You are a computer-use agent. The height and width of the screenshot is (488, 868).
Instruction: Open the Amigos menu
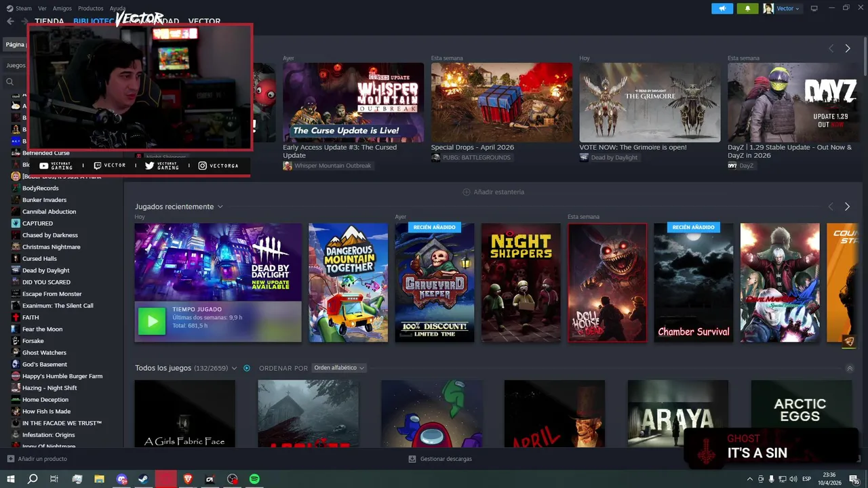(x=62, y=8)
